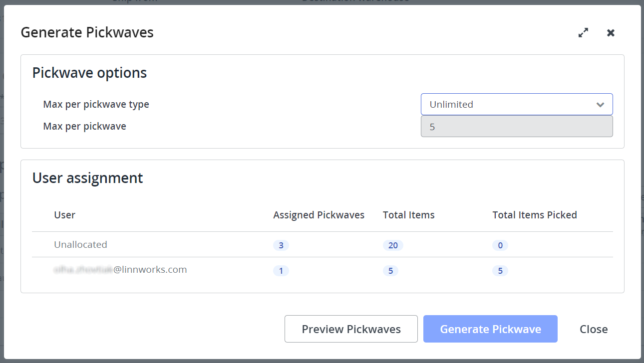Sort by the Assigned Pickwaves column header
Screen dimensions: 644x363
pos(319,215)
